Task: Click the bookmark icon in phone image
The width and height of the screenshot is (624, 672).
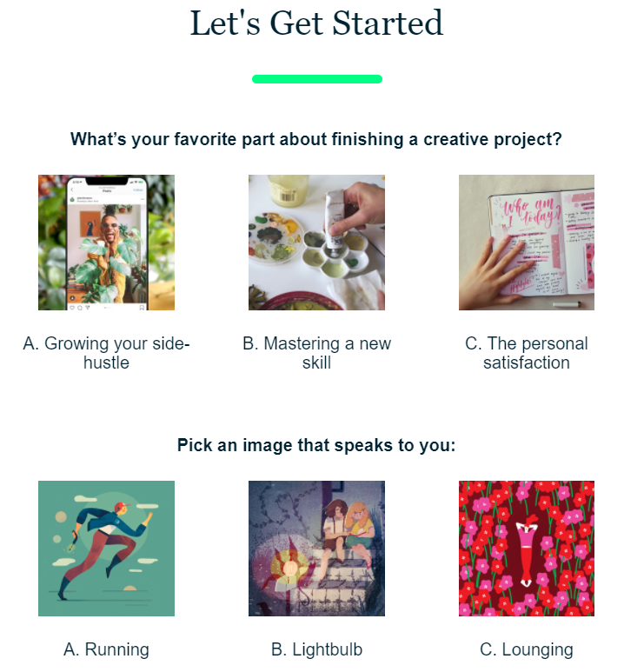Action: point(142,308)
